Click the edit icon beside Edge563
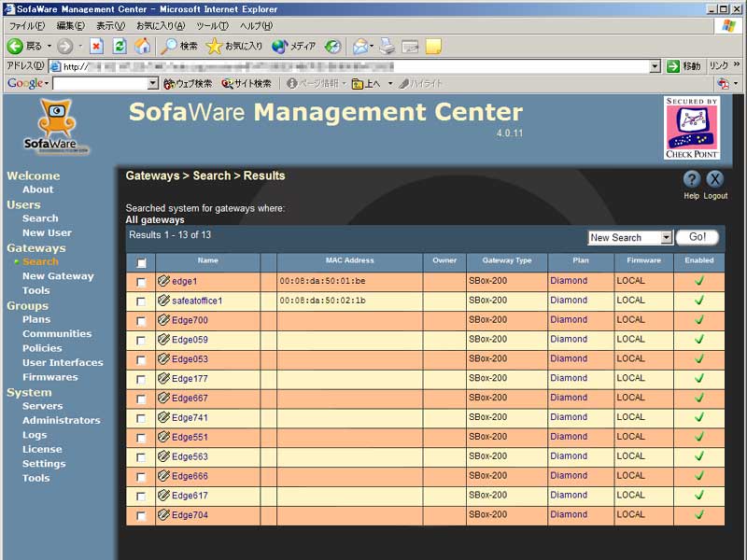The image size is (747, 560). (x=163, y=456)
